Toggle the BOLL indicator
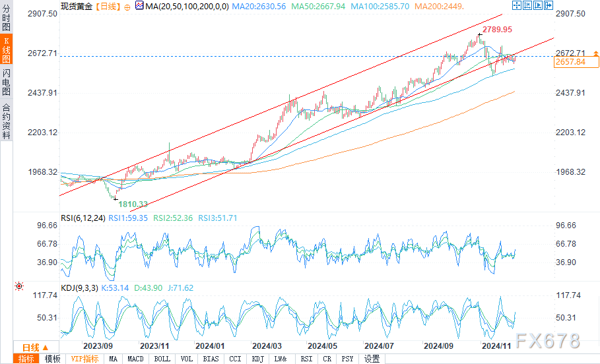600x364 pixels. (x=162, y=359)
